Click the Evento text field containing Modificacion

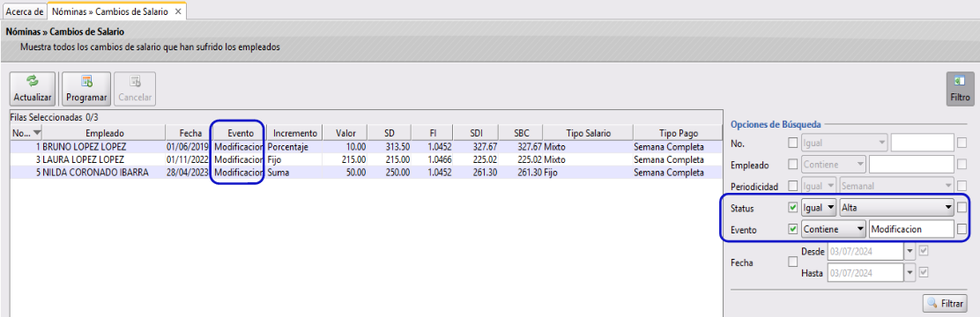click(x=911, y=229)
